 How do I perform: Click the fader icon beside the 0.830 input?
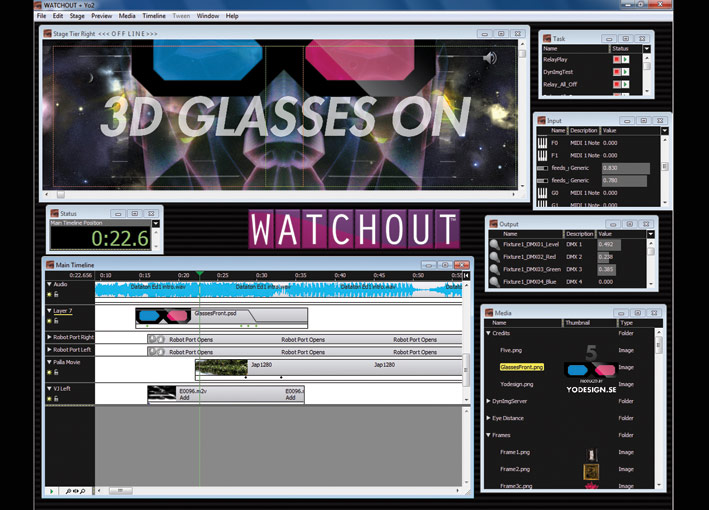(542, 168)
